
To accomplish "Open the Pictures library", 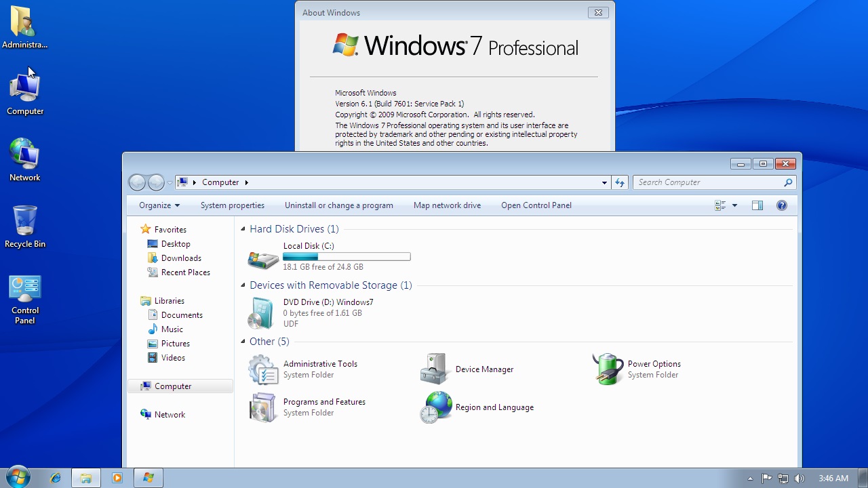I will point(175,344).
